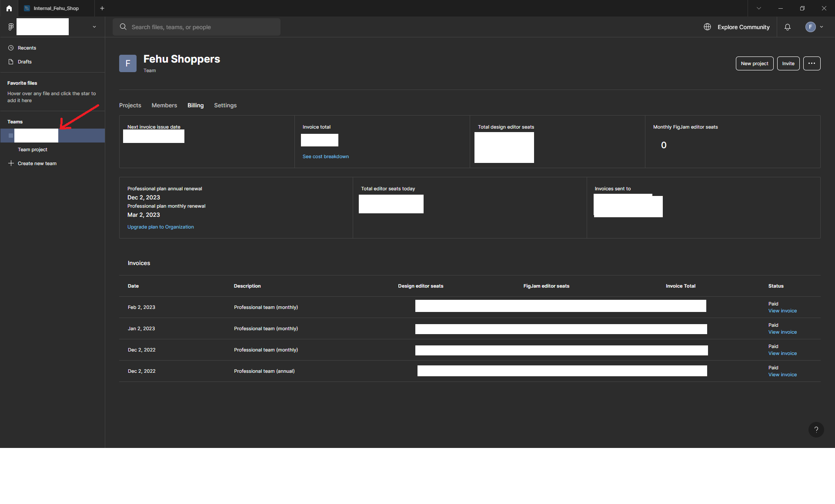Viewport: 835px width, 504px height.
Task: Select the Internal_Fehu_Shop tab
Action: (x=56, y=8)
